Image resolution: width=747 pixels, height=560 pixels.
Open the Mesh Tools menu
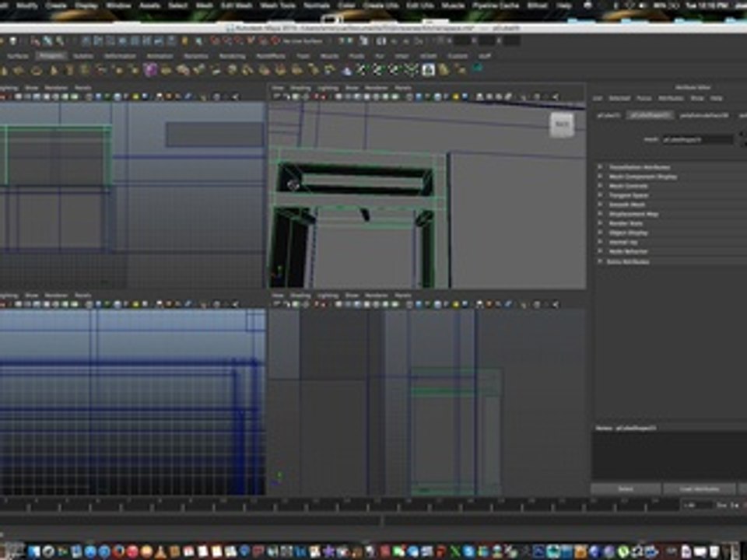click(278, 5)
